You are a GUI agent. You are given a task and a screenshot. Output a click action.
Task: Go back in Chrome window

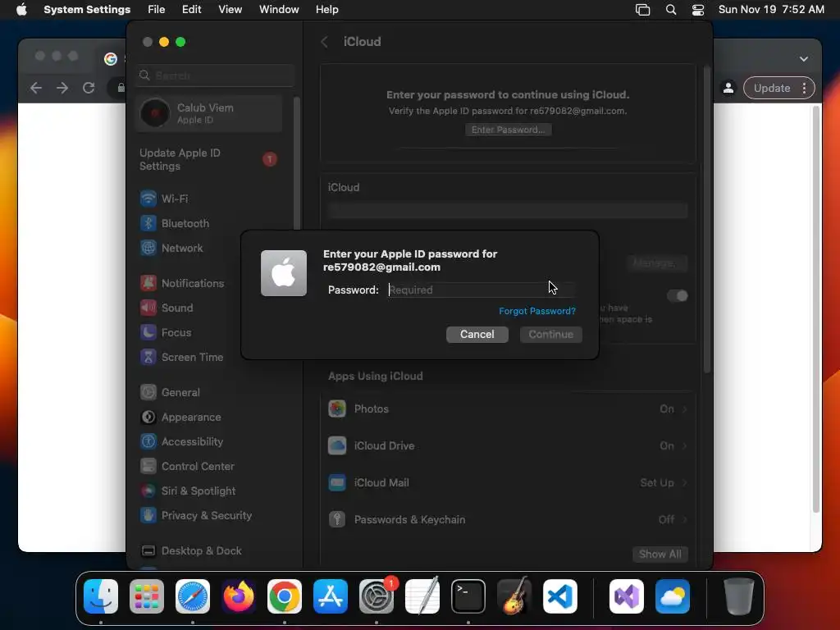(x=36, y=88)
